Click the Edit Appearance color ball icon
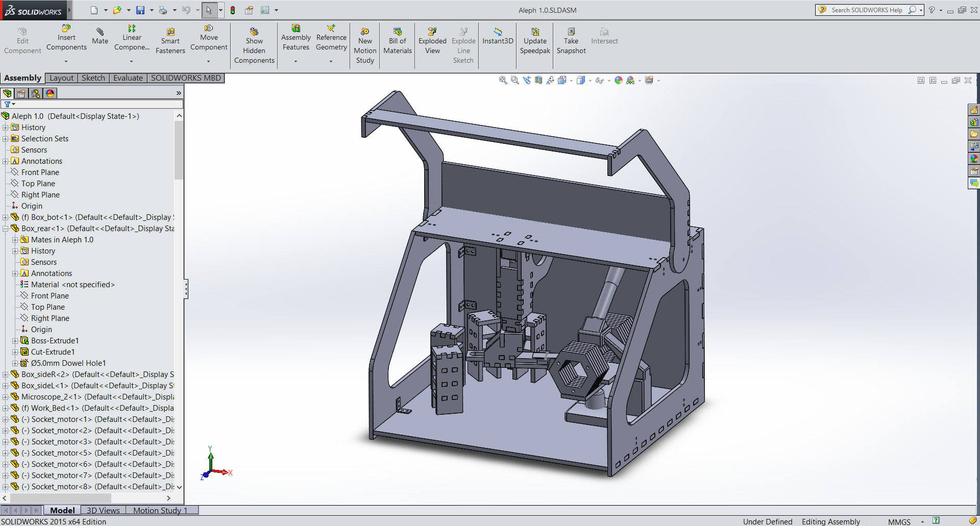980x526 pixels. 619,80
